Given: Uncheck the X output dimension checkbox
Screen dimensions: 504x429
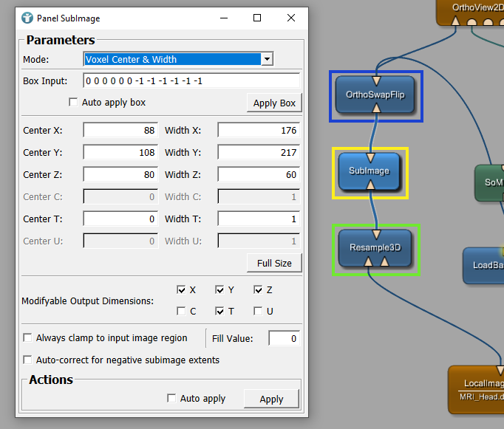Looking at the screenshot, I should [182, 290].
